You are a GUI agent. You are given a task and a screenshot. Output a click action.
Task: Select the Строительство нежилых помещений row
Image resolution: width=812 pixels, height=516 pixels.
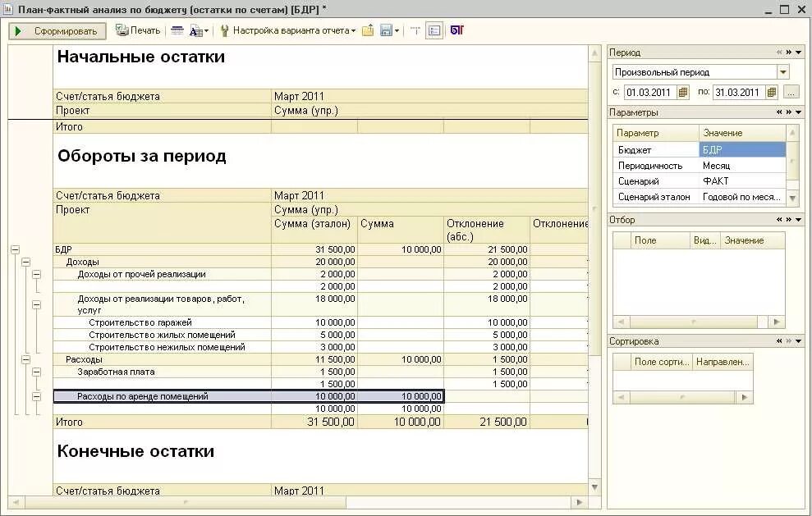click(320, 347)
